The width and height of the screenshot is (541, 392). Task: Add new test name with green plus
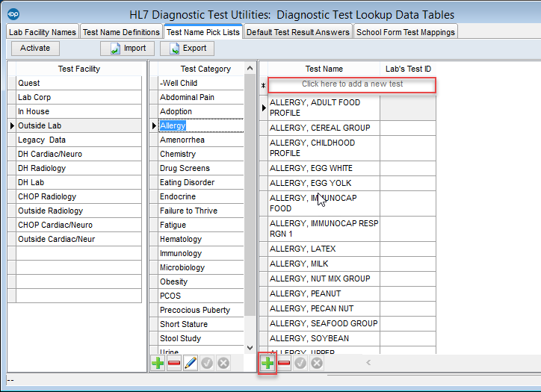coord(268,363)
